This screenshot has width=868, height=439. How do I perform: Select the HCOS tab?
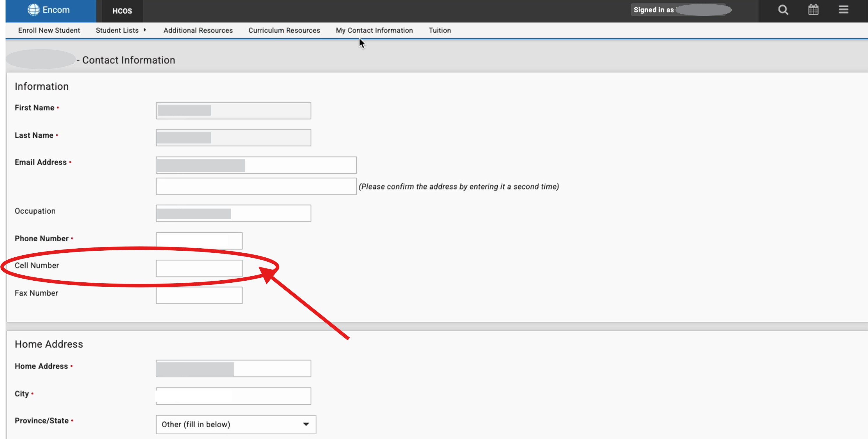pyautogui.click(x=122, y=11)
